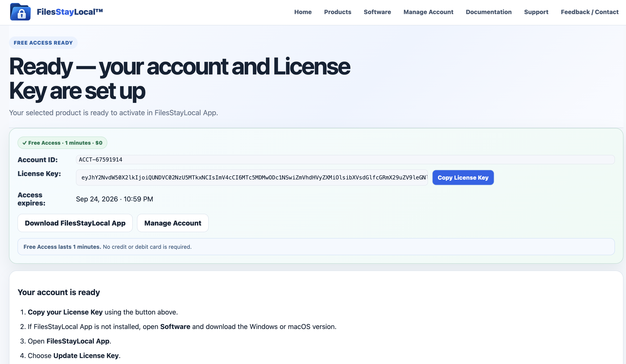Viewport: 626px width, 364px height.
Task: Click the checkmark icon in Free Access badge
Action: [x=24, y=143]
